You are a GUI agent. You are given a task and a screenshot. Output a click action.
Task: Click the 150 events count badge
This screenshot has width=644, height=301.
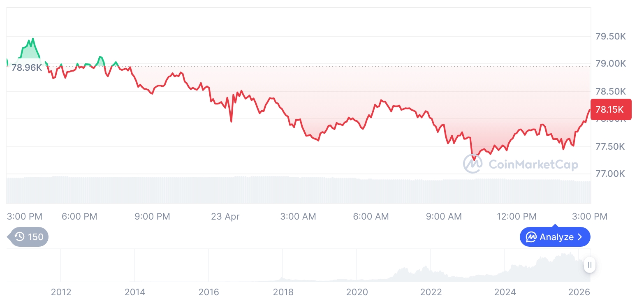tap(35, 237)
